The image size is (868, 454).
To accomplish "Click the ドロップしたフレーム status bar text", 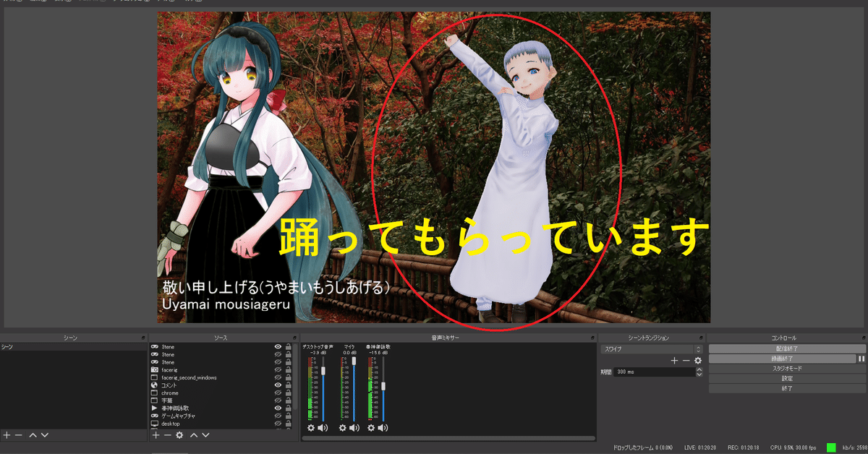I will [643, 447].
